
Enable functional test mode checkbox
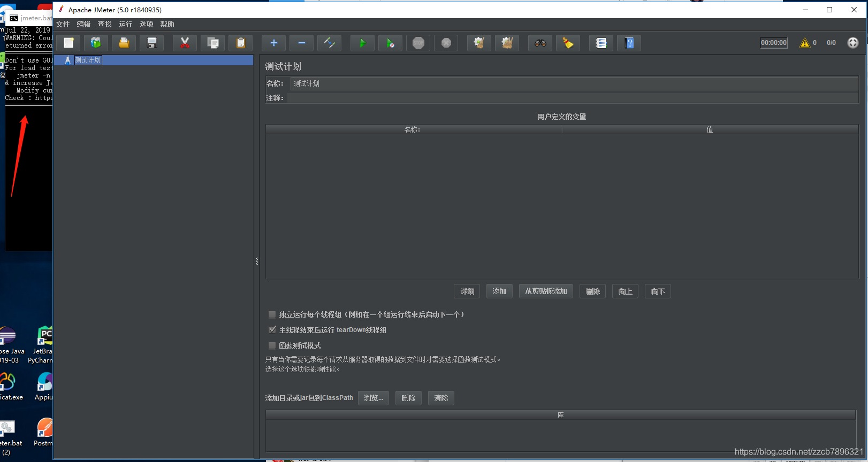[272, 345]
